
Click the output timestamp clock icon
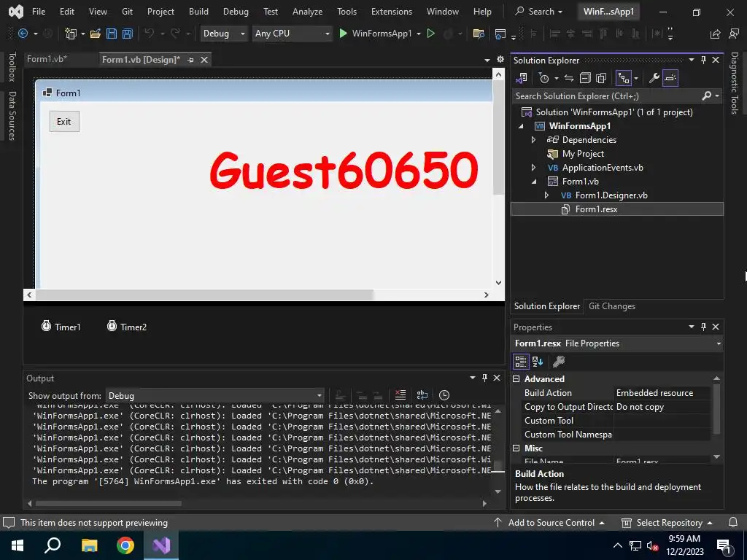(444, 395)
